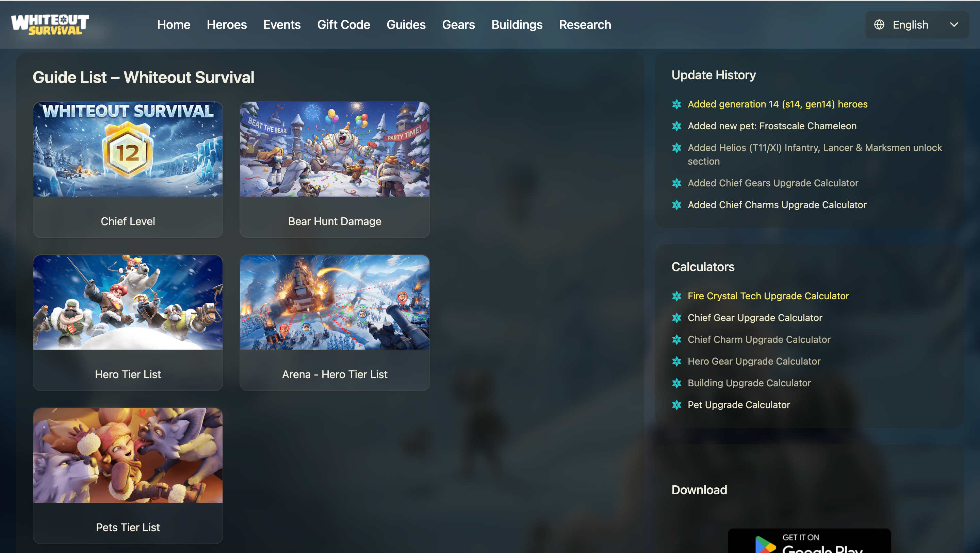Click the snowflake bullet beside Frostscale Chameleon update

pos(677,126)
